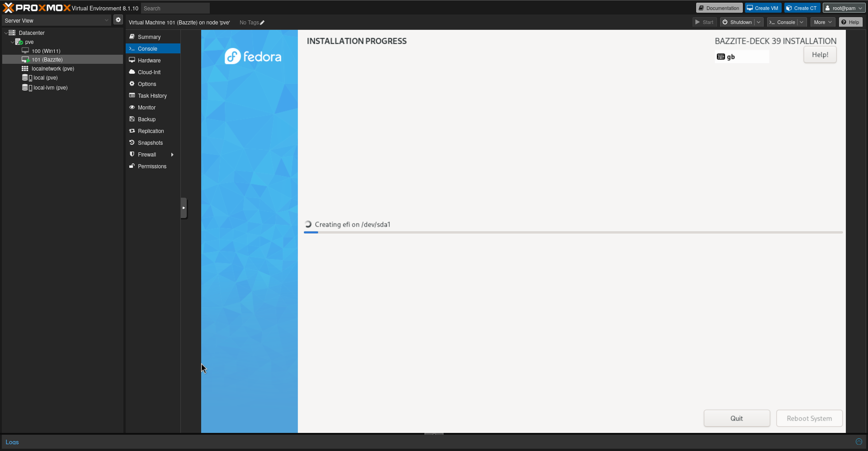Open the Permissions tab
This screenshot has width=868, height=451.
coord(153,166)
